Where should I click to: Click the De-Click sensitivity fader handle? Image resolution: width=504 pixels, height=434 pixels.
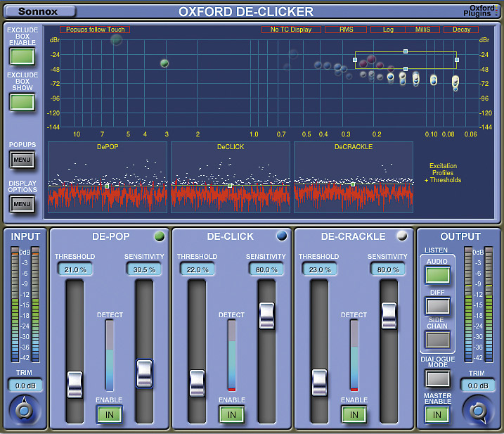coord(267,316)
